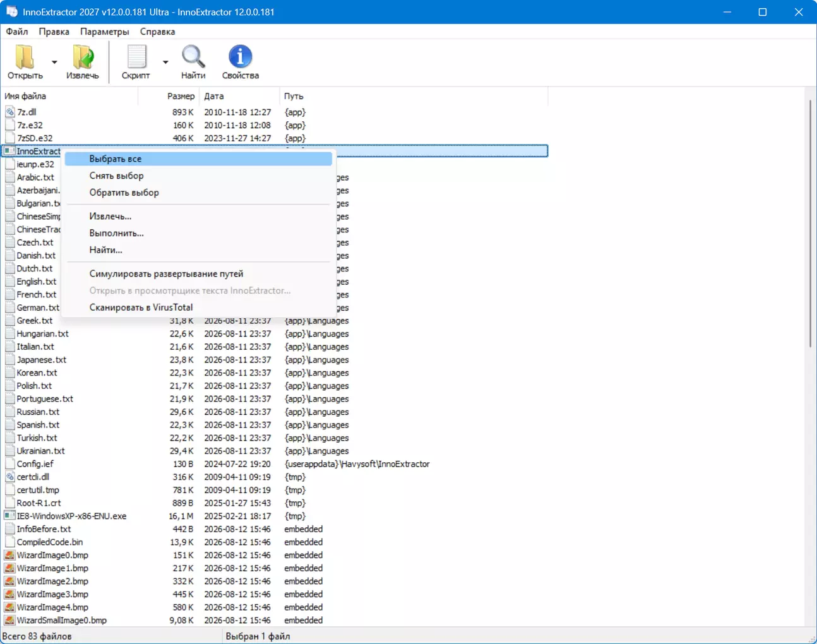This screenshot has height=644, width=817.
Task: Click the certcli.dll file icon
Action: coord(9,477)
